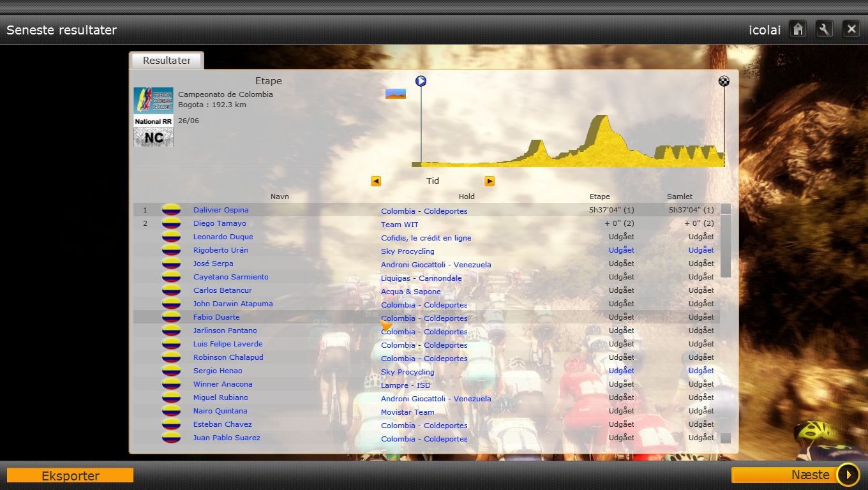
Task: Click the home icon in top bar
Action: (798, 29)
